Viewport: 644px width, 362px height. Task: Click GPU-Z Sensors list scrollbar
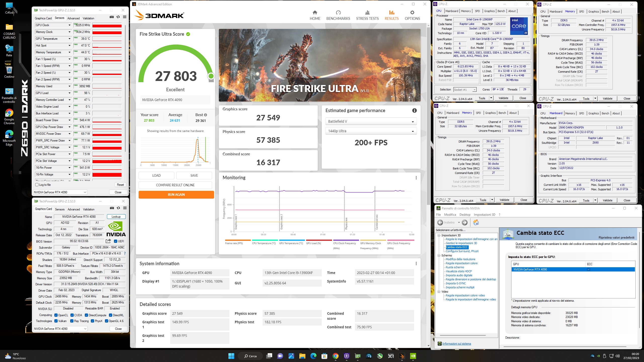125,88
